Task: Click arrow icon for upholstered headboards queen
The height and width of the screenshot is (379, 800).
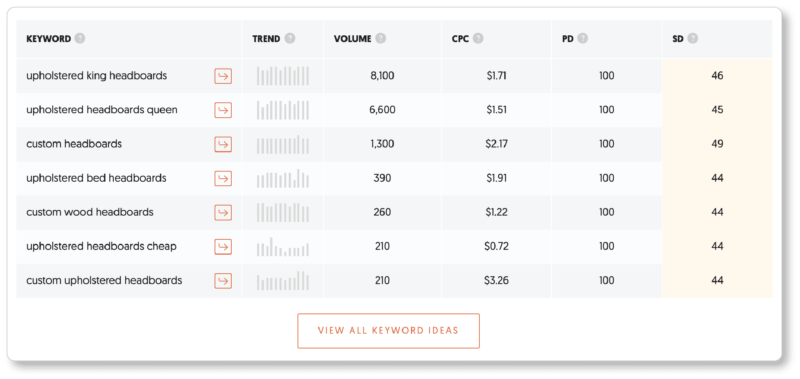Action: 223,110
